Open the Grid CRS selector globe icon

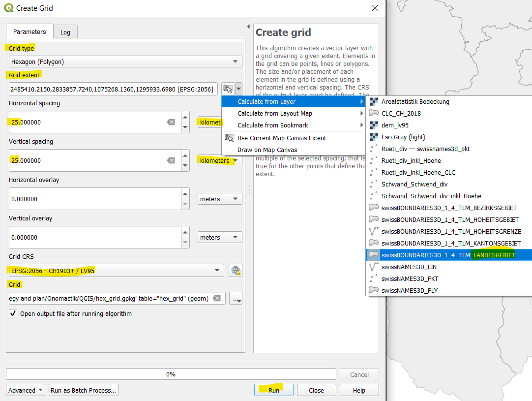click(x=236, y=271)
